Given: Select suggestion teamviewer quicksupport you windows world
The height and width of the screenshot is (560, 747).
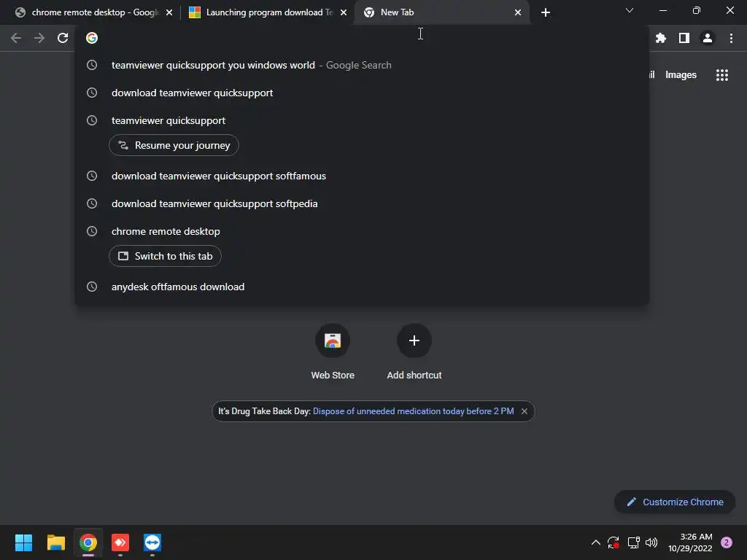Looking at the screenshot, I should point(362,65).
